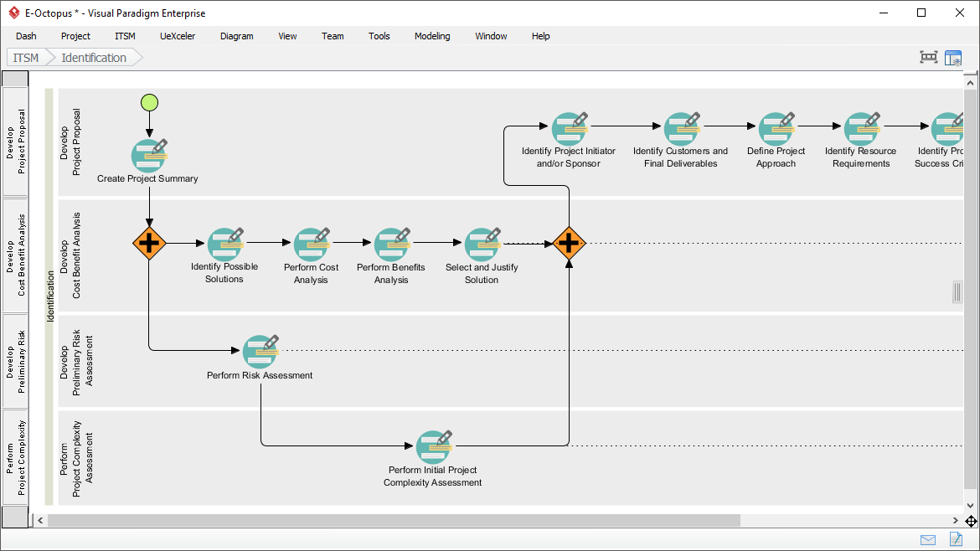The image size is (980, 551).
Task: Click the green start event circle
Action: tap(149, 103)
